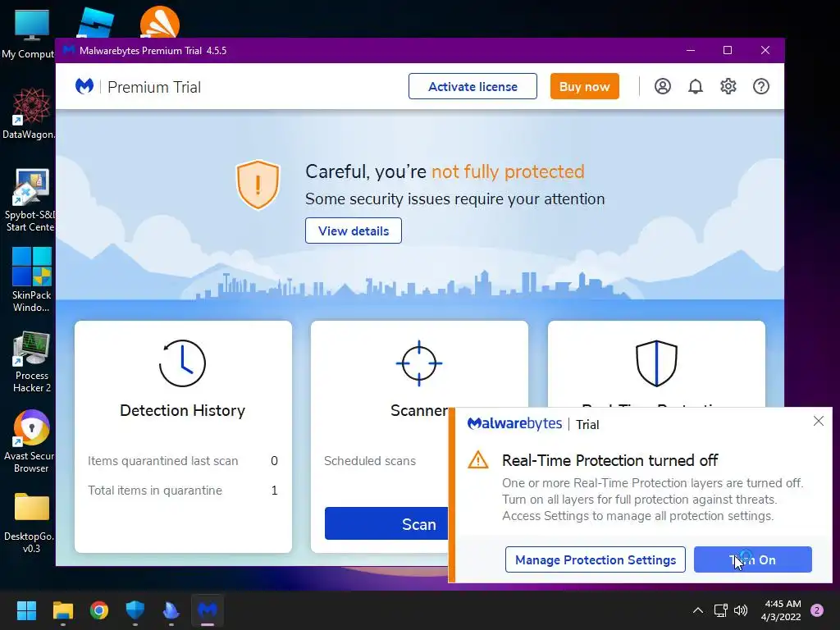Screen dimensions: 840x630
Task: Open the account profile icon
Action: coord(662,86)
